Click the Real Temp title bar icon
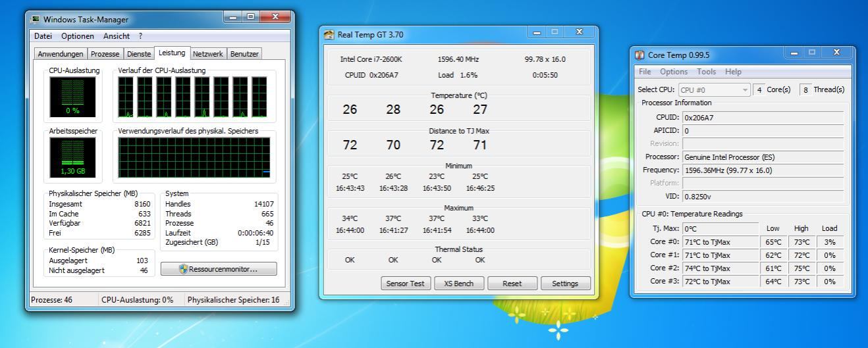Viewport: 868px width, 348px height. [329, 35]
